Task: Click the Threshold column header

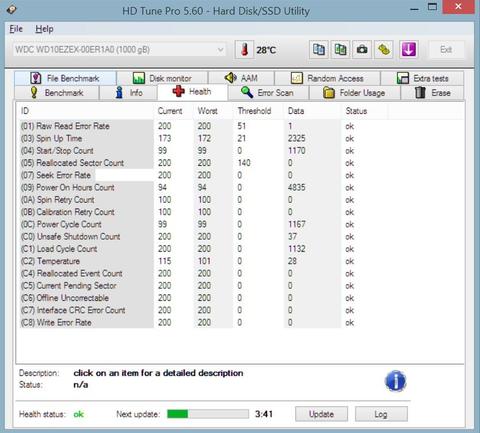Action: pos(259,111)
